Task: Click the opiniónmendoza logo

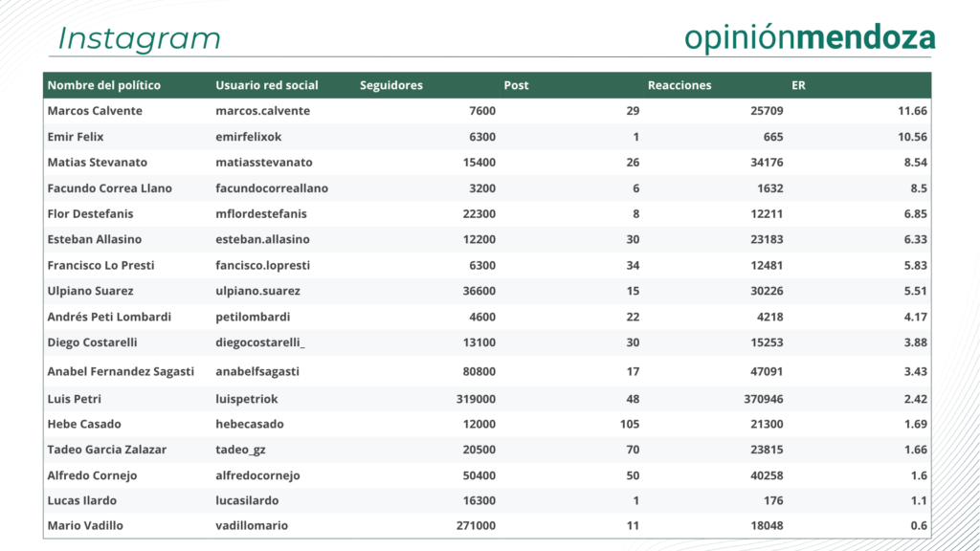Action: [x=810, y=37]
